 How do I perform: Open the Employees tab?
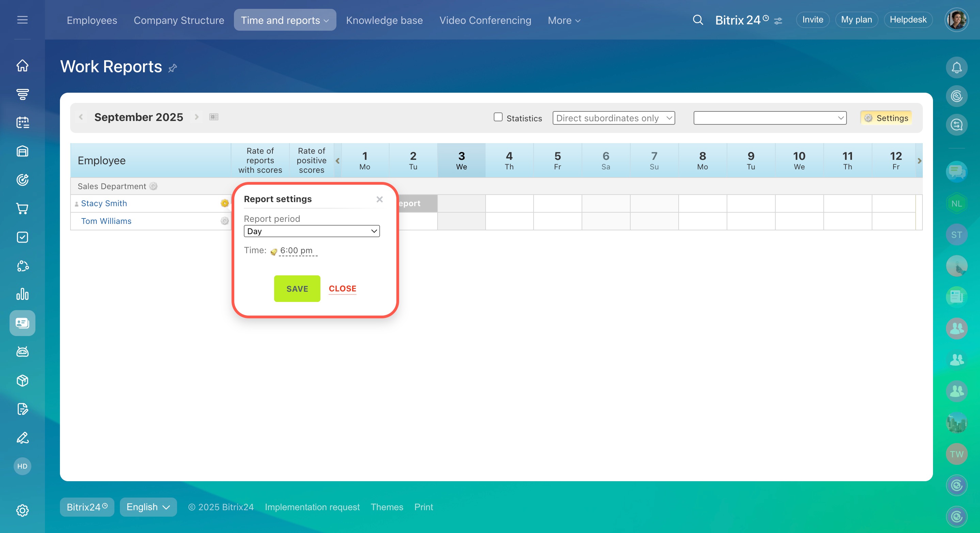tap(92, 20)
